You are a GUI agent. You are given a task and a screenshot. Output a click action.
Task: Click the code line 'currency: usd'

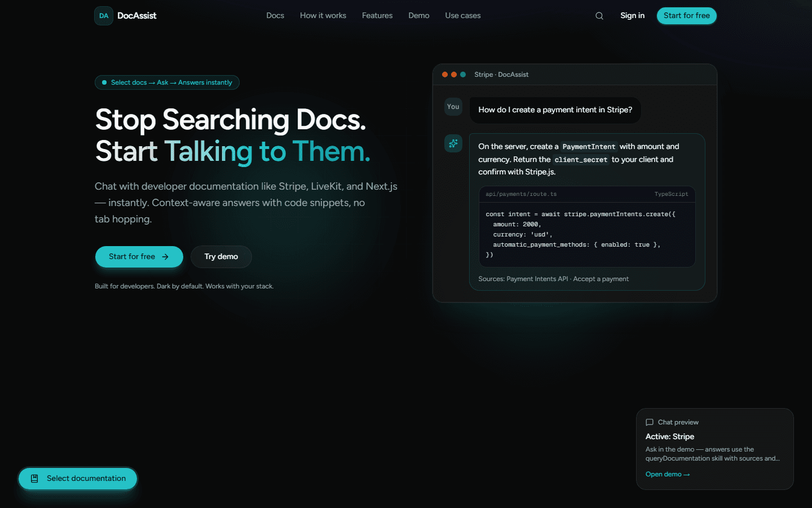tap(523, 235)
